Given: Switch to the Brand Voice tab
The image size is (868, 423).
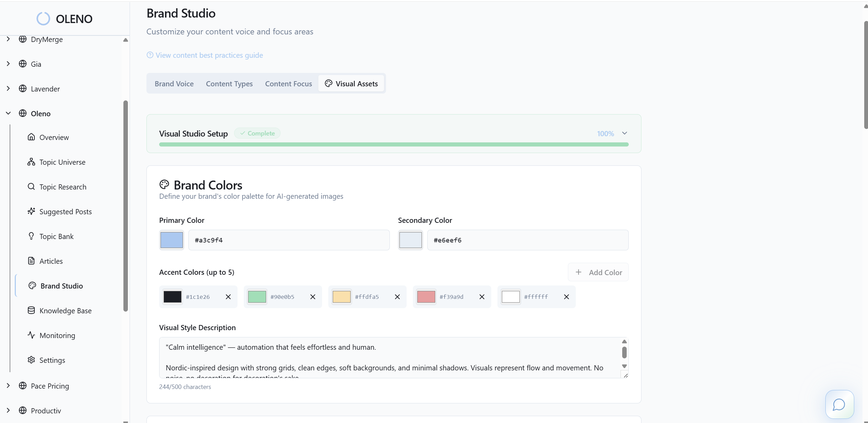Looking at the screenshot, I should pos(174,84).
